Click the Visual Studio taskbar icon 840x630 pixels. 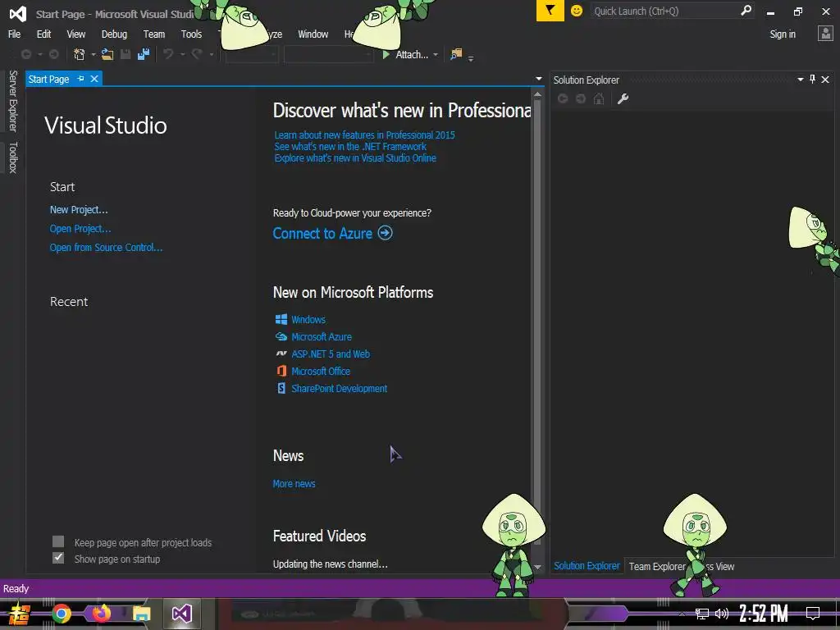[181, 614]
